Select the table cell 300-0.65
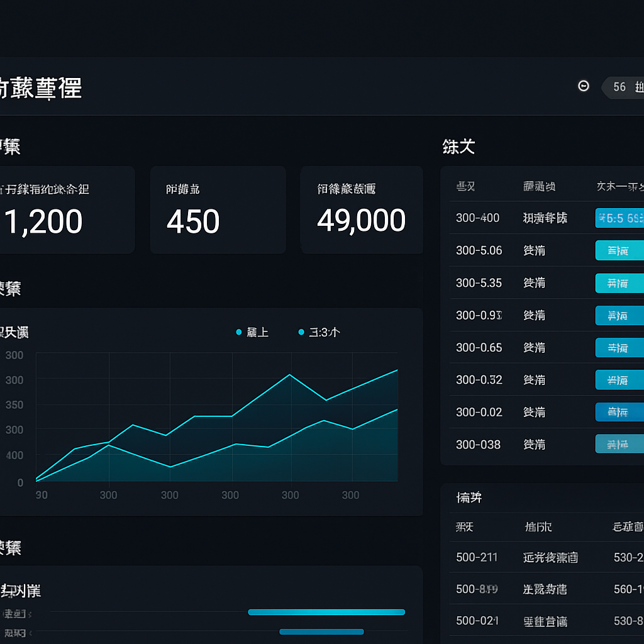Viewport: 644px width, 644px height. tap(479, 347)
